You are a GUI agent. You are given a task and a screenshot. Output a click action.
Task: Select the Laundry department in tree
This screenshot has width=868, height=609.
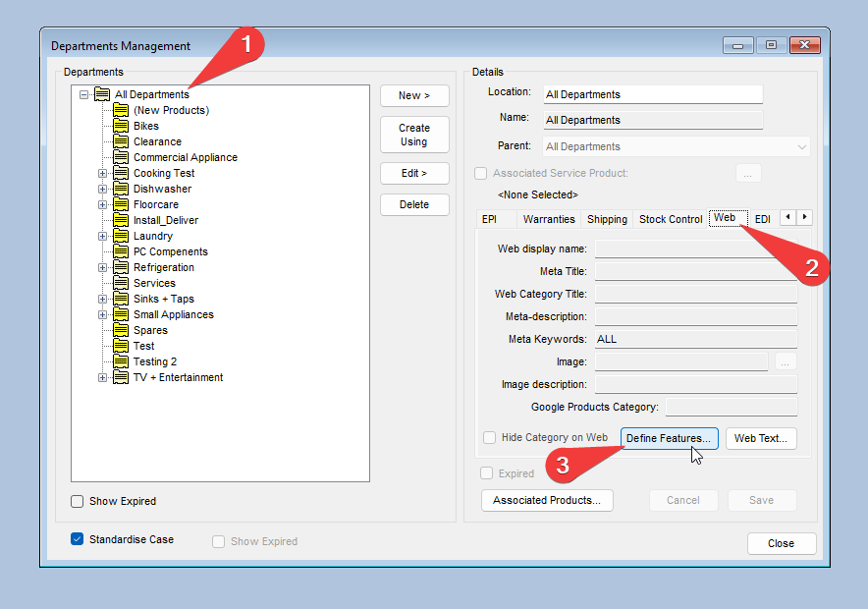point(152,236)
